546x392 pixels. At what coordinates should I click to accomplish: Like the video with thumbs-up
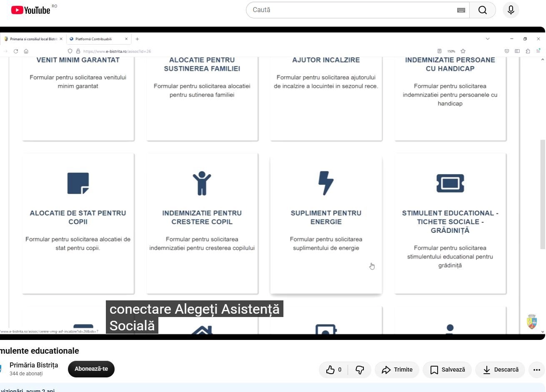(x=333, y=370)
